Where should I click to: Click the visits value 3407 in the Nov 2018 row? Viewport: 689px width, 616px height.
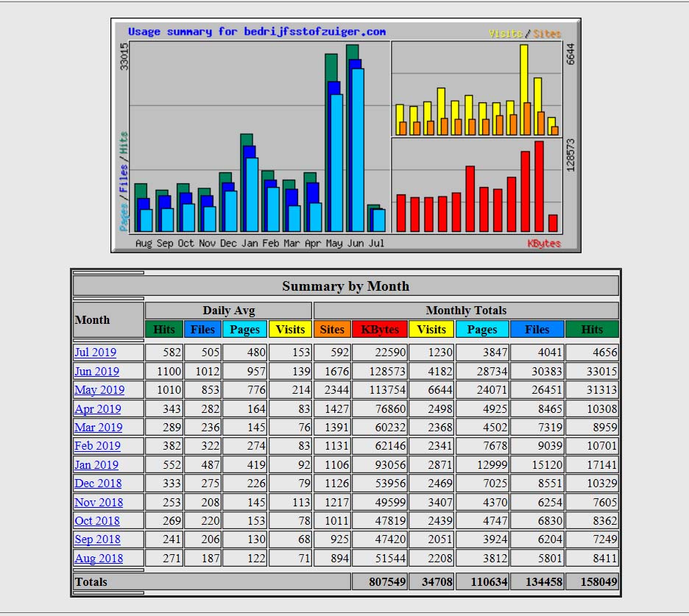(x=440, y=502)
